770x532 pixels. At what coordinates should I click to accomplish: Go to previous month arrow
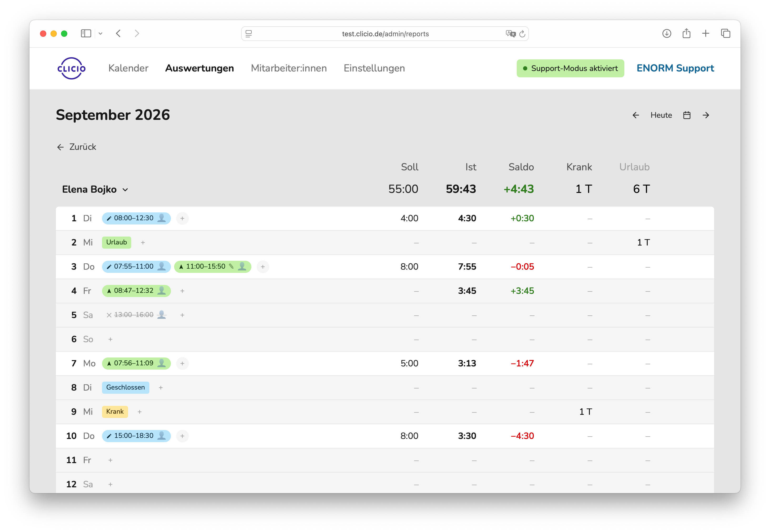(636, 115)
